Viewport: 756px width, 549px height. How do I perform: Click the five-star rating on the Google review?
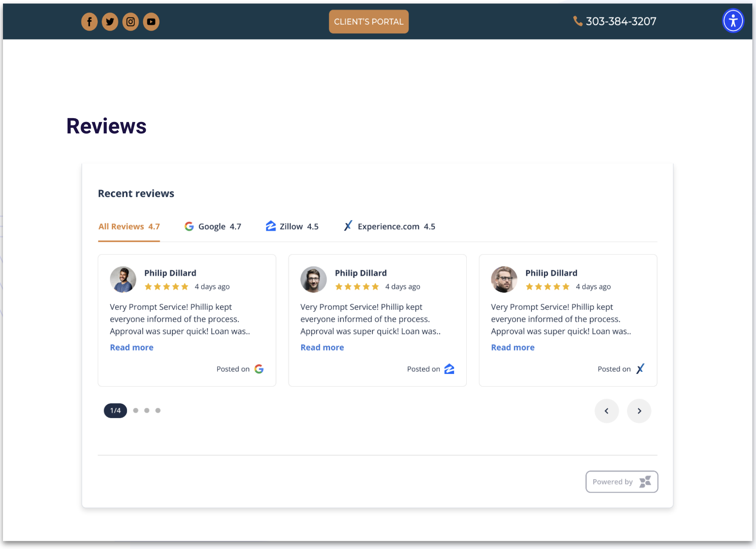(x=166, y=287)
